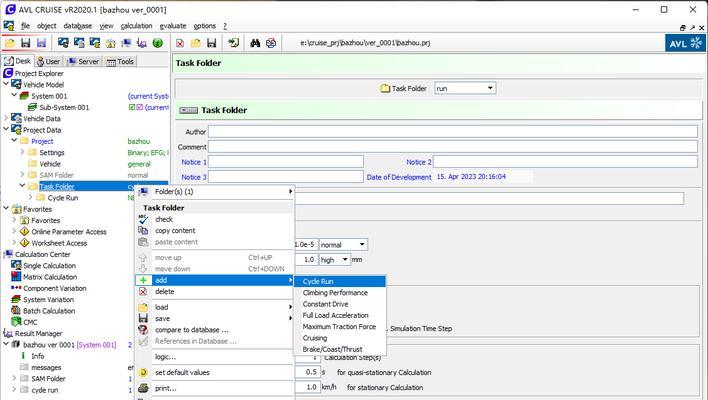Viewport: 708px width, 400px height.
Task: Click the import green arrow toolbar icon
Action: [233, 43]
